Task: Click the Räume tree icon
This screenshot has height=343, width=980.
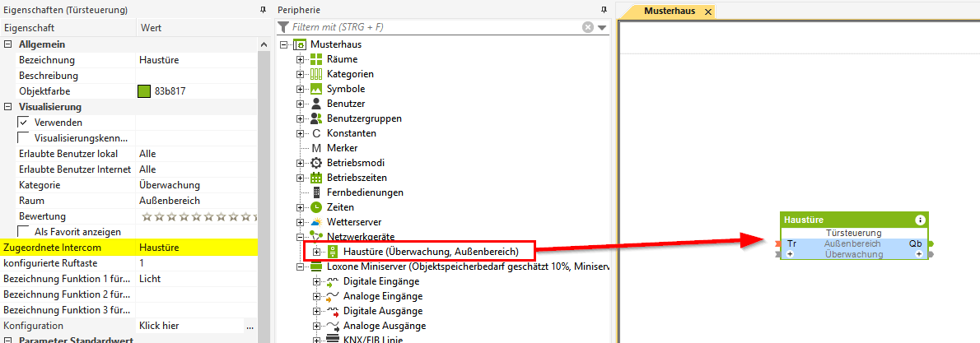Action: point(316,59)
